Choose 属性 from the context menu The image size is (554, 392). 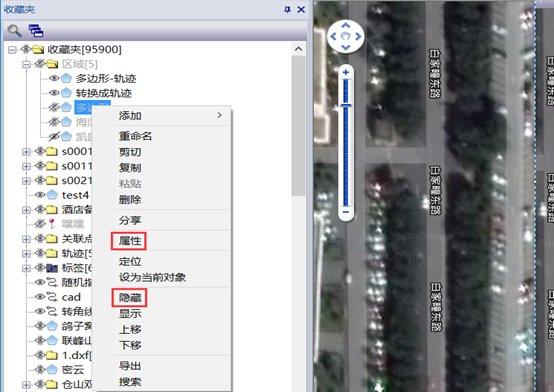[130, 241]
